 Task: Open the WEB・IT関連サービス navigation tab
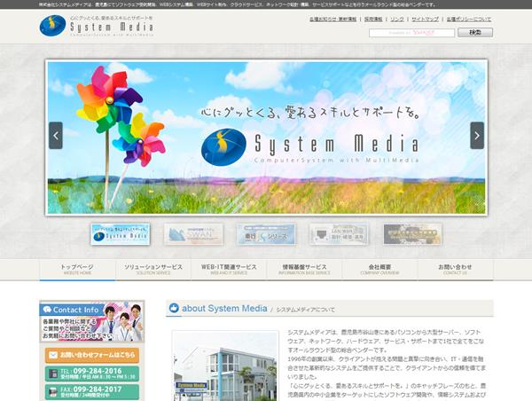pyautogui.click(x=229, y=270)
